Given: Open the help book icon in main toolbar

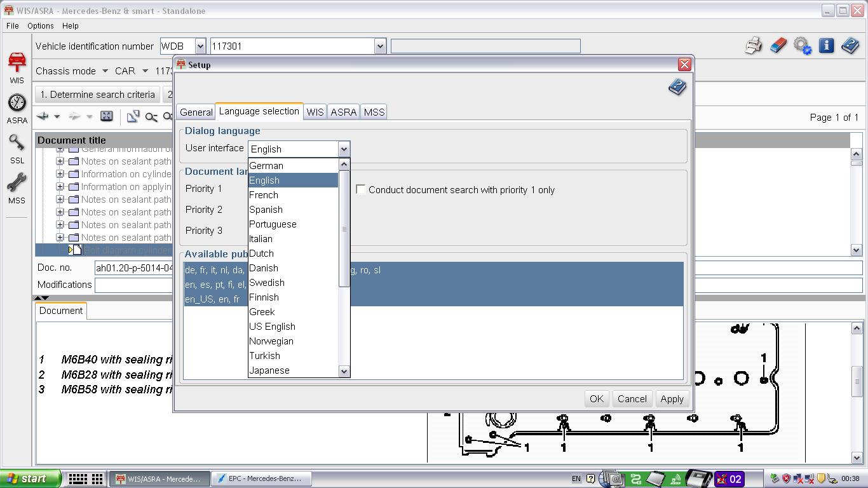Looking at the screenshot, I should click(x=850, y=46).
